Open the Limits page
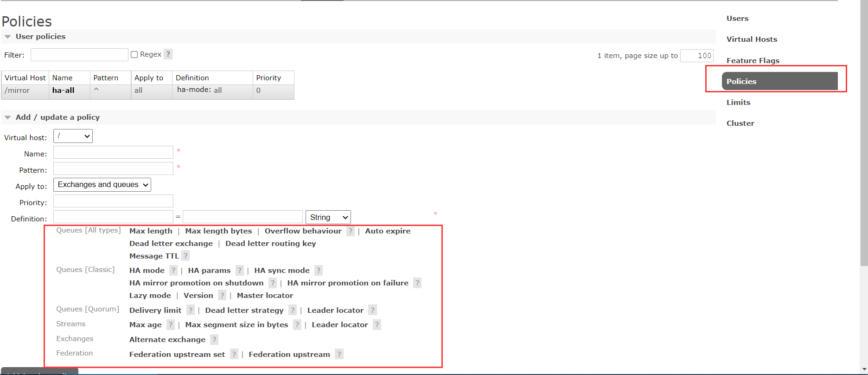The width and height of the screenshot is (868, 375). click(738, 103)
